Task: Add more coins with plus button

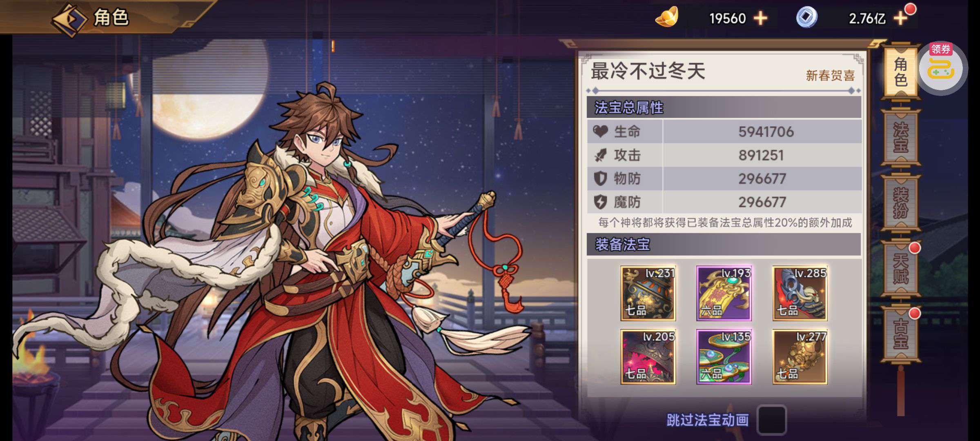Action: (x=900, y=18)
